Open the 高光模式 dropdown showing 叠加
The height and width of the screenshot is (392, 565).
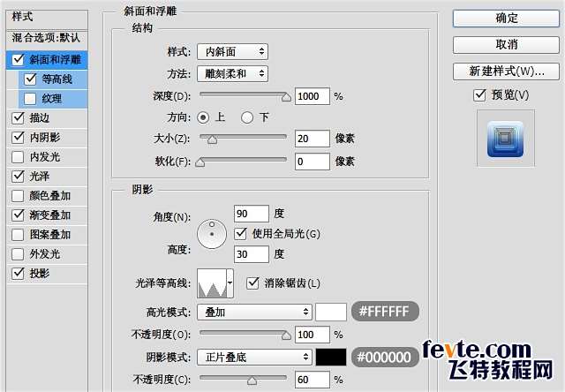point(254,312)
